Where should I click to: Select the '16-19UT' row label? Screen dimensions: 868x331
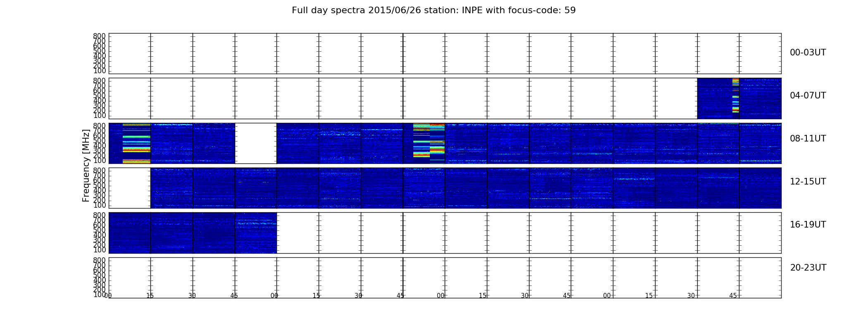click(808, 225)
